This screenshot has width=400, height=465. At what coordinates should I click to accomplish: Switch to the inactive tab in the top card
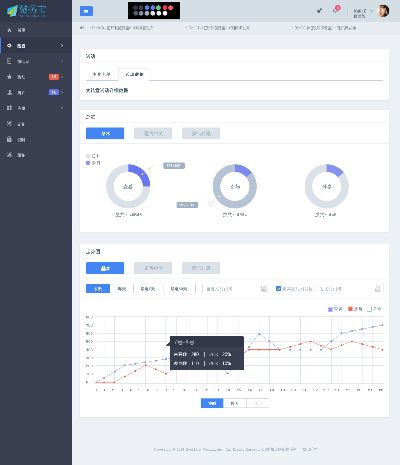102,74
